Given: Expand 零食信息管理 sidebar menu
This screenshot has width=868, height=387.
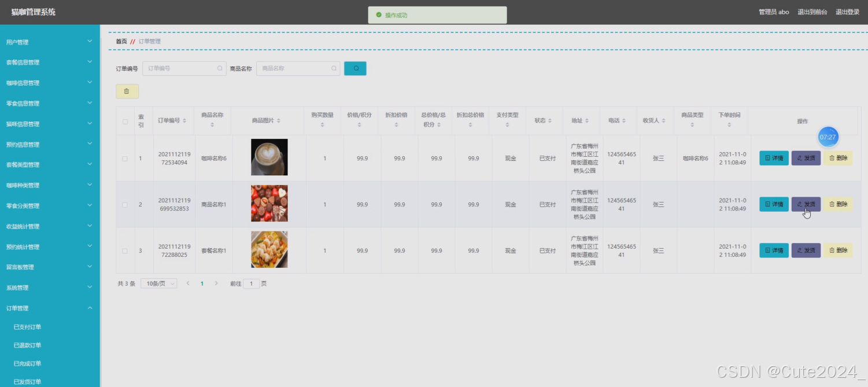Looking at the screenshot, I should [50, 104].
